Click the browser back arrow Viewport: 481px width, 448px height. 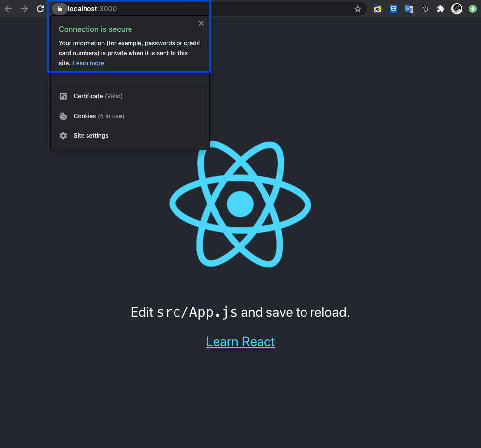click(x=8, y=9)
